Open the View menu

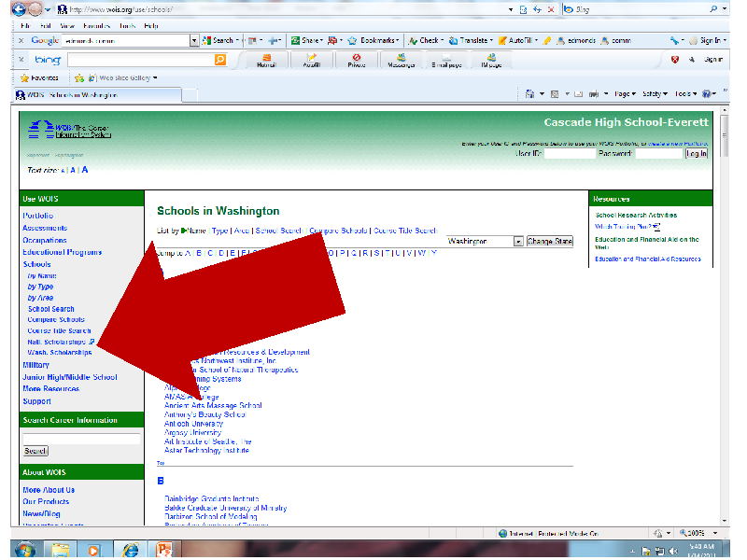pyautogui.click(x=67, y=26)
